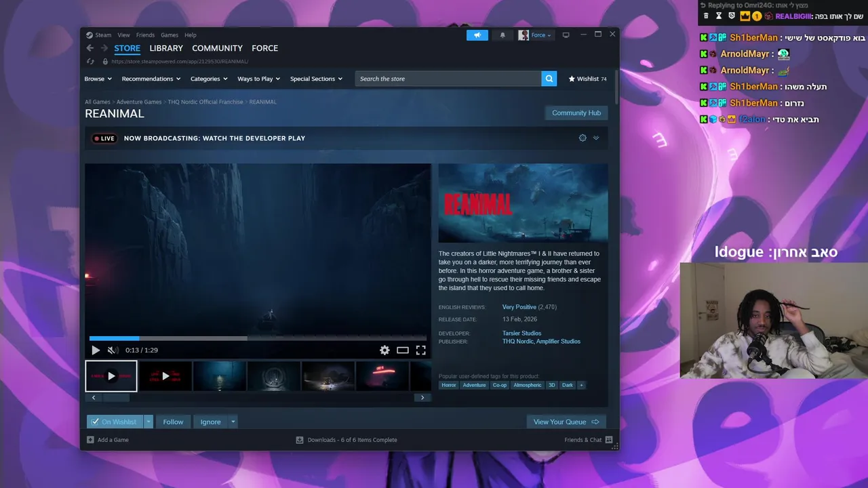Screen dimensions: 868x488
Task: Open the Special Sections dropdown
Action: pos(316,79)
